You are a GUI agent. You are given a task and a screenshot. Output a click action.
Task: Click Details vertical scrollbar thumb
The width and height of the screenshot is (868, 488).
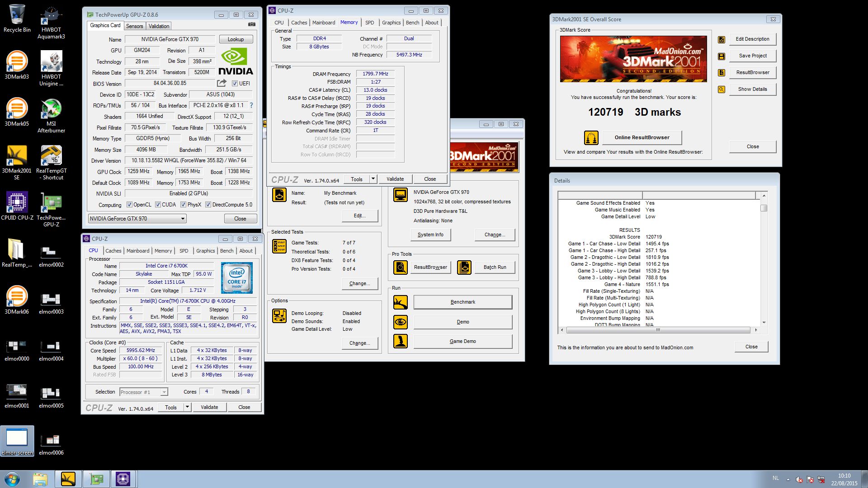click(x=764, y=208)
